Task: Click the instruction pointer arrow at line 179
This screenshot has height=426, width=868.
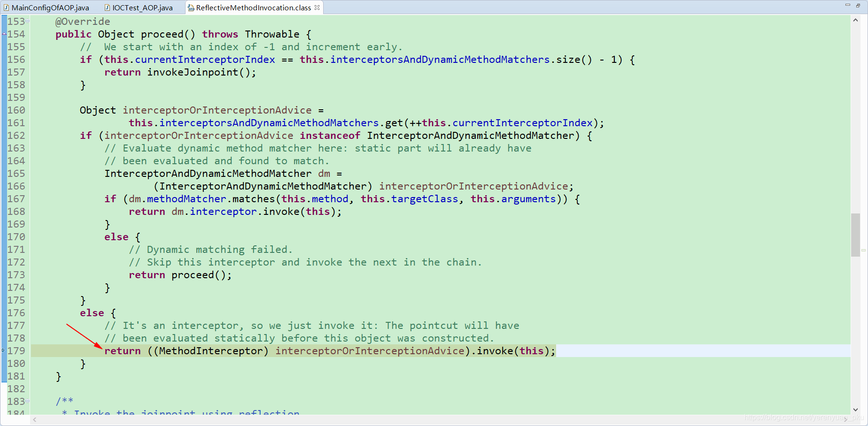Action: tap(4, 351)
